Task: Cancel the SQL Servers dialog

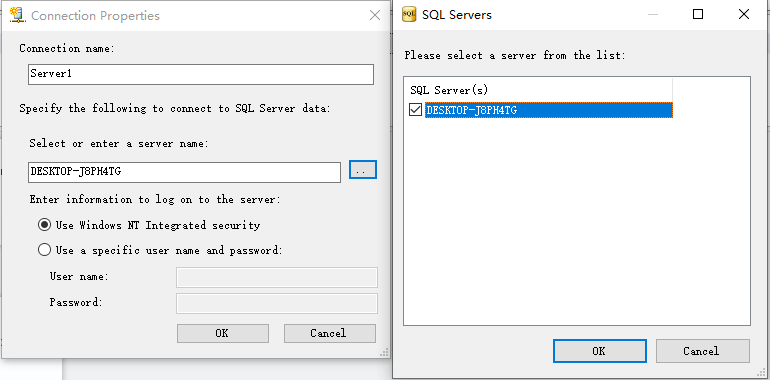Action: pyautogui.click(x=702, y=351)
